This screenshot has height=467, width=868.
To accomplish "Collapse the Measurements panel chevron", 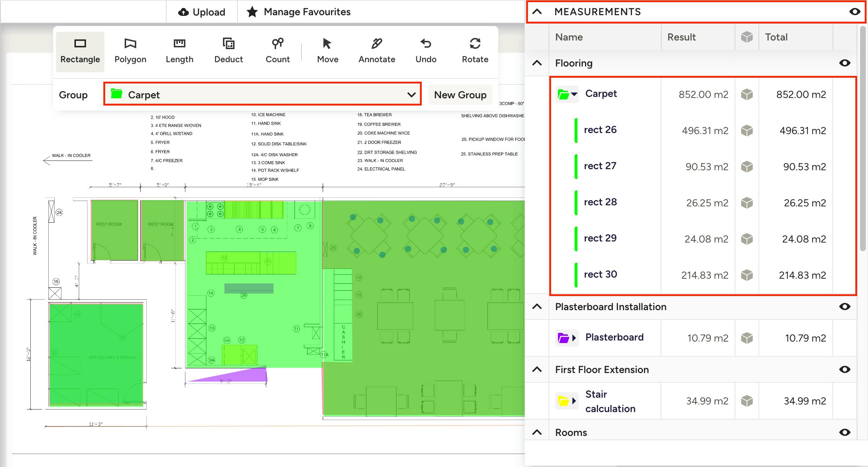I will coord(537,12).
